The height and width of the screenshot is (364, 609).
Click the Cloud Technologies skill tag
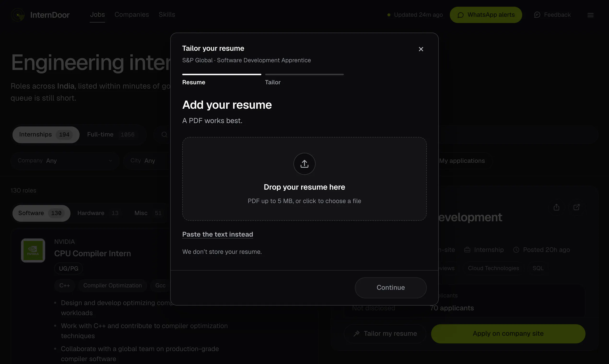tap(493, 268)
